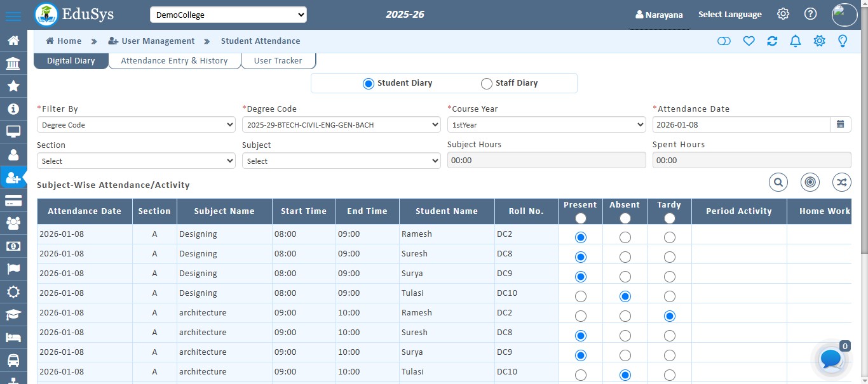Click the lightbulb icon at top right
Screen dimensions: 868x384
coord(843,41)
